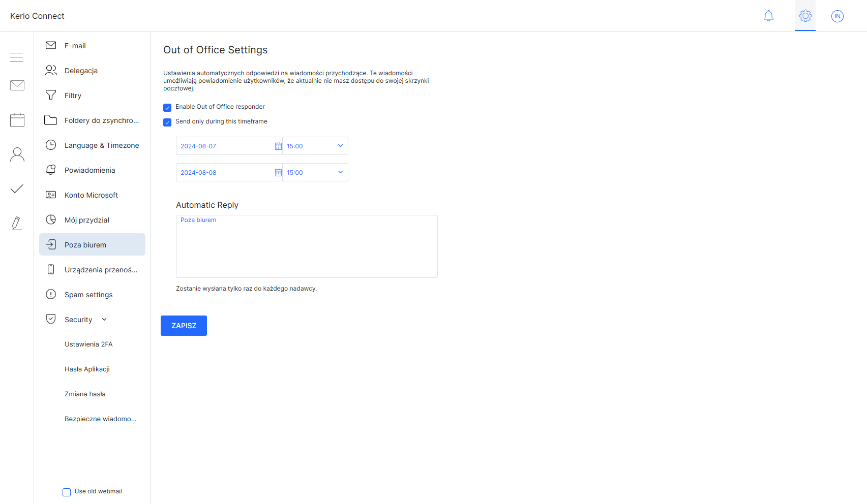Collapse the Security section chevron
This screenshot has width=867, height=504.
(x=104, y=320)
